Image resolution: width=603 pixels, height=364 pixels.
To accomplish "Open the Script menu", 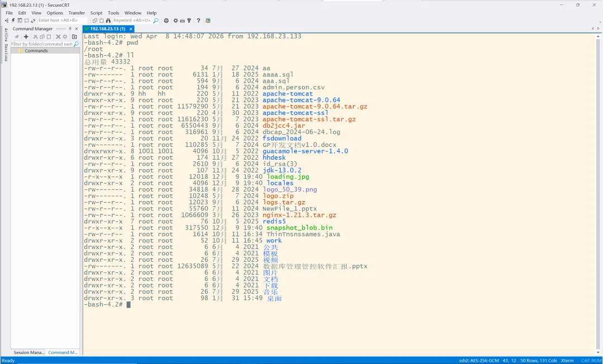I will [x=96, y=13].
